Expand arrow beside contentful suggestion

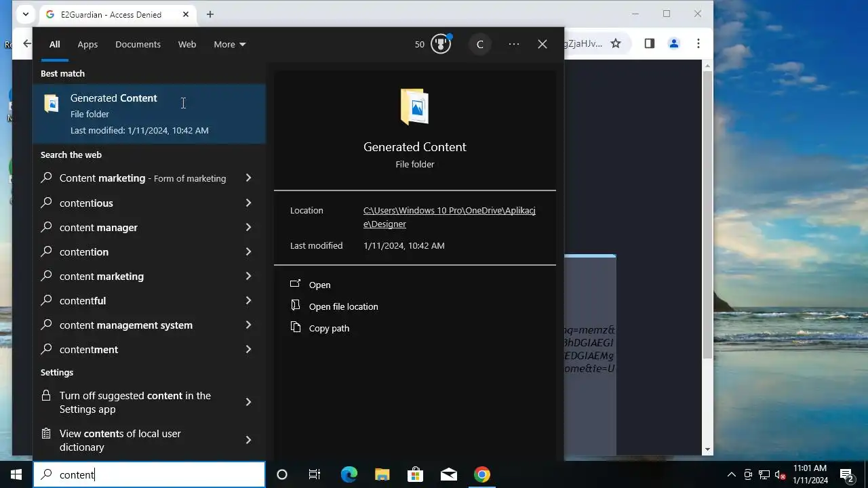point(248,300)
